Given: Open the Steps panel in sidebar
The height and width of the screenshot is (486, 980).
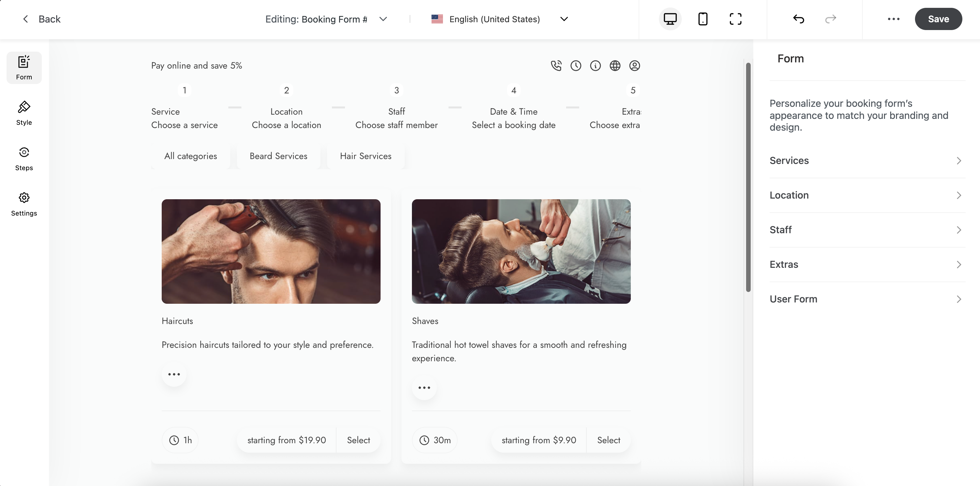Looking at the screenshot, I should coord(24,159).
